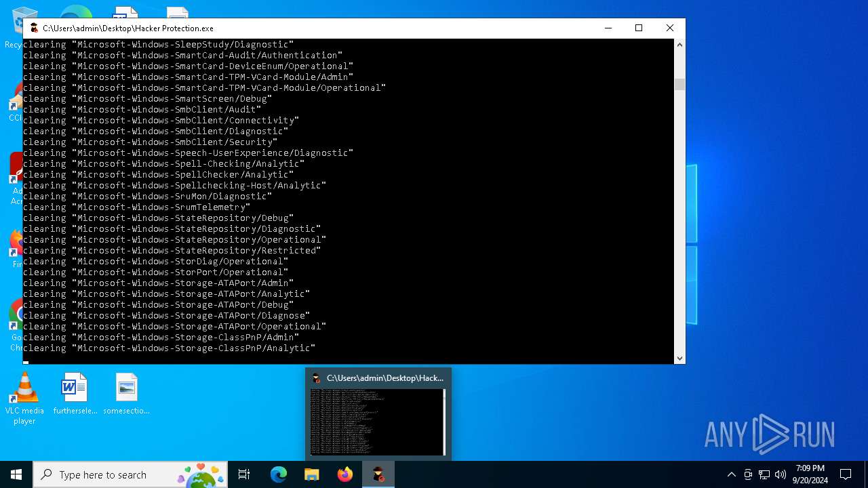Launch Microsoft Edge from the taskbar
Viewport: 868px width, 488px height.
click(279, 474)
